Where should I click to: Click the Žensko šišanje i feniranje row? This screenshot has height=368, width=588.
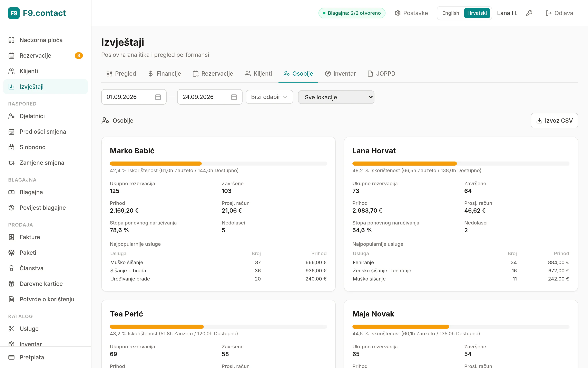point(461,271)
